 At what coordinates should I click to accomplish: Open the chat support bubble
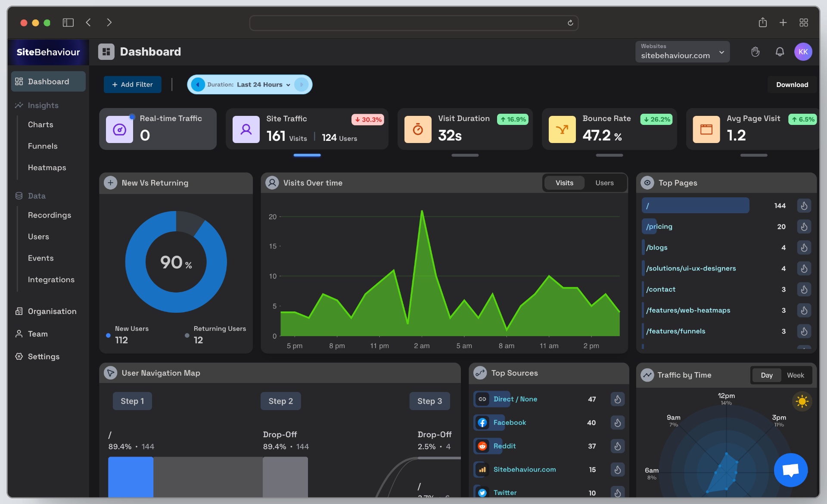tap(791, 470)
